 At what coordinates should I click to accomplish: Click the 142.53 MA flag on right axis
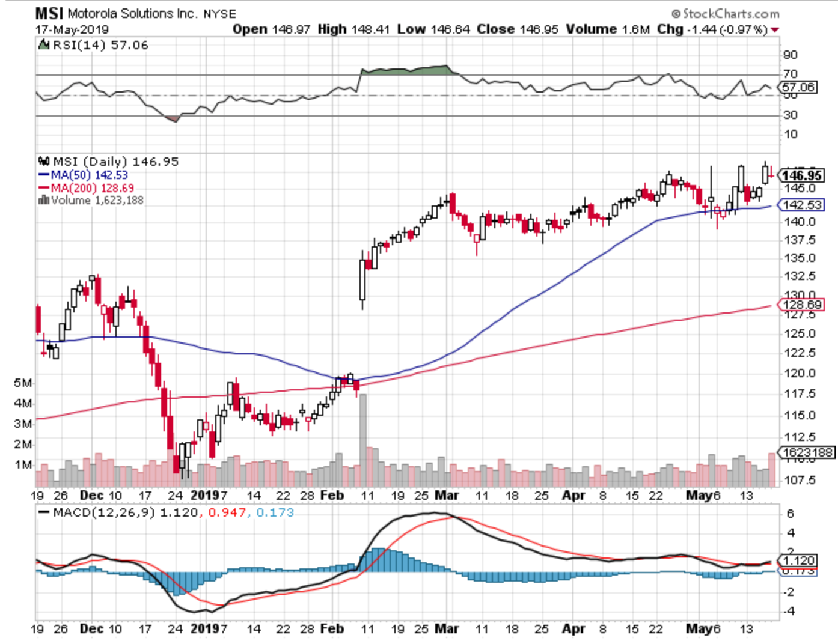[801, 205]
